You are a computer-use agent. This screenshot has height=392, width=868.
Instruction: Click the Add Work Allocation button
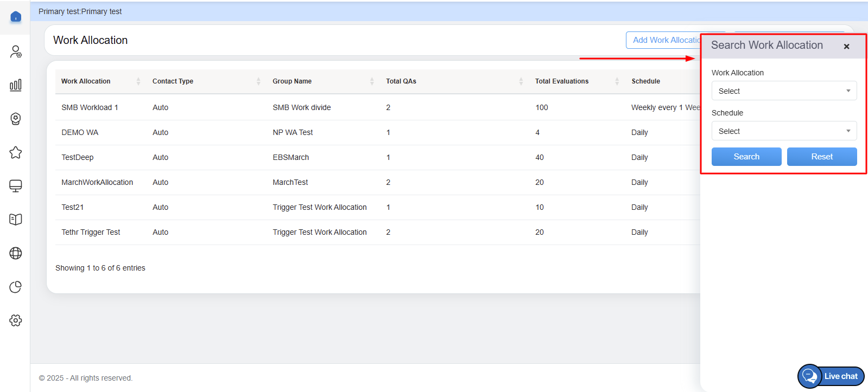click(x=664, y=40)
